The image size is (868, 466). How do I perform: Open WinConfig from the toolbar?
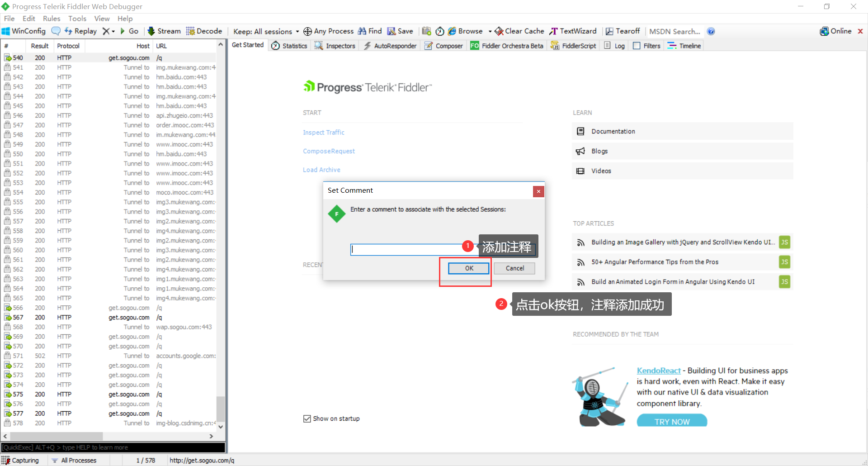pyautogui.click(x=24, y=31)
